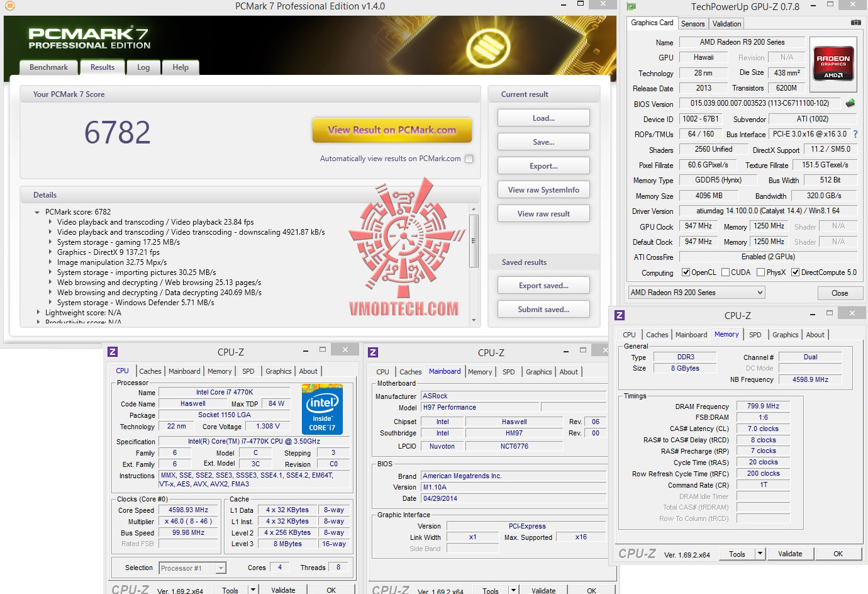
Task: Click OK in CPU-Z Memory window
Action: tap(838, 554)
